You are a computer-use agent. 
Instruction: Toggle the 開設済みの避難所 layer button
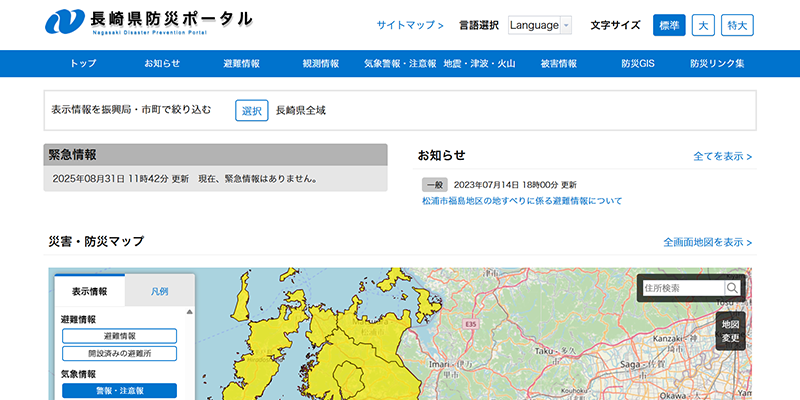click(119, 354)
